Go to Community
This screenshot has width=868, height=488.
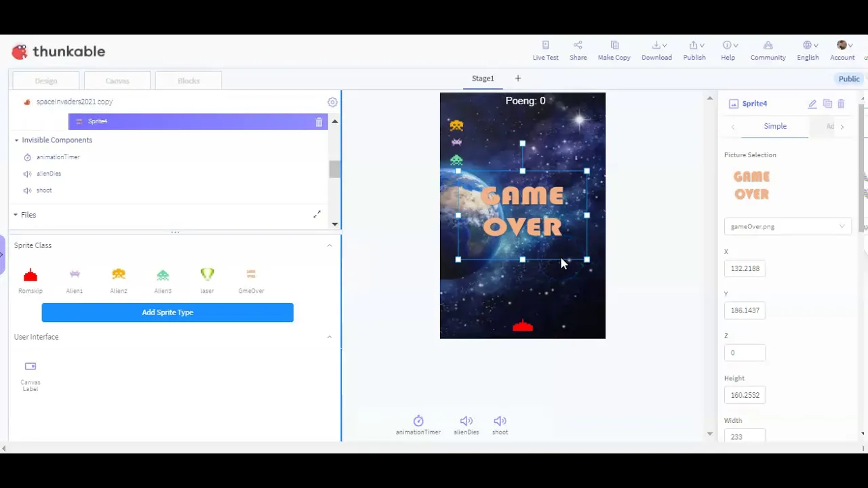[x=768, y=51]
